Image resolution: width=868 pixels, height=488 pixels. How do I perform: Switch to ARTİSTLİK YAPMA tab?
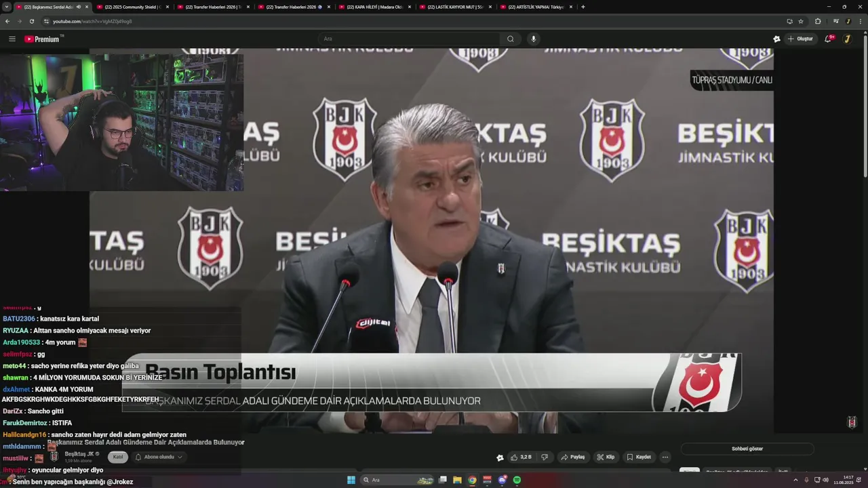pyautogui.click(x=536, y=7)
